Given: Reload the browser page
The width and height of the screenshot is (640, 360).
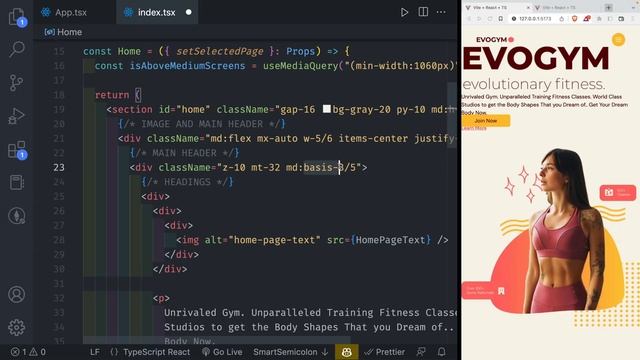Looking at the screenshot, I should (x=490, y=19).
